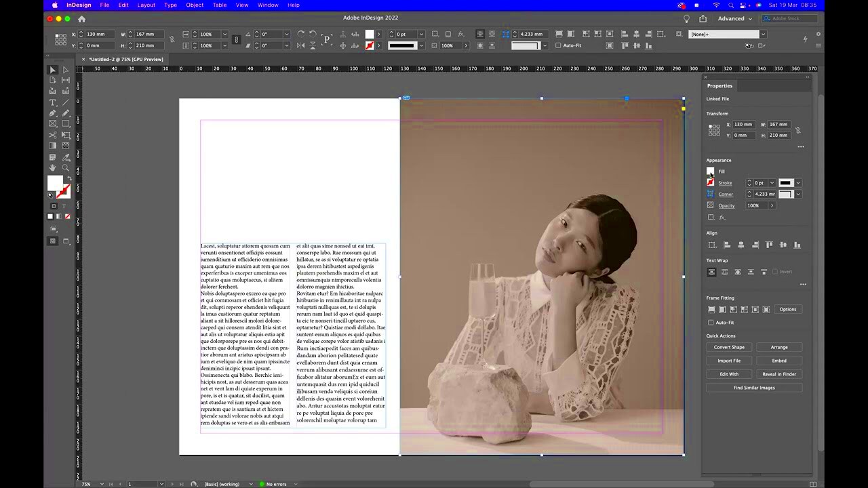The height and width of the screenshot is (488, 868).
Task: Open the rotation angle dropdown in control bar
Action: 287,34
